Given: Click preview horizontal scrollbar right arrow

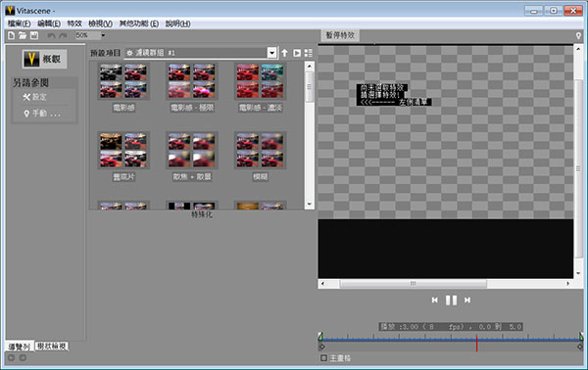Looking at the screenshot, I should 568,284.
